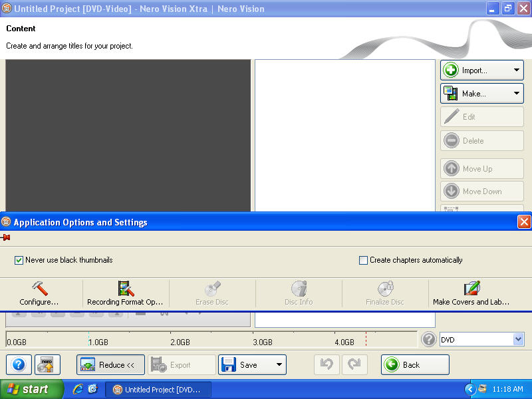Click the Export button

[x=182, y=364]
